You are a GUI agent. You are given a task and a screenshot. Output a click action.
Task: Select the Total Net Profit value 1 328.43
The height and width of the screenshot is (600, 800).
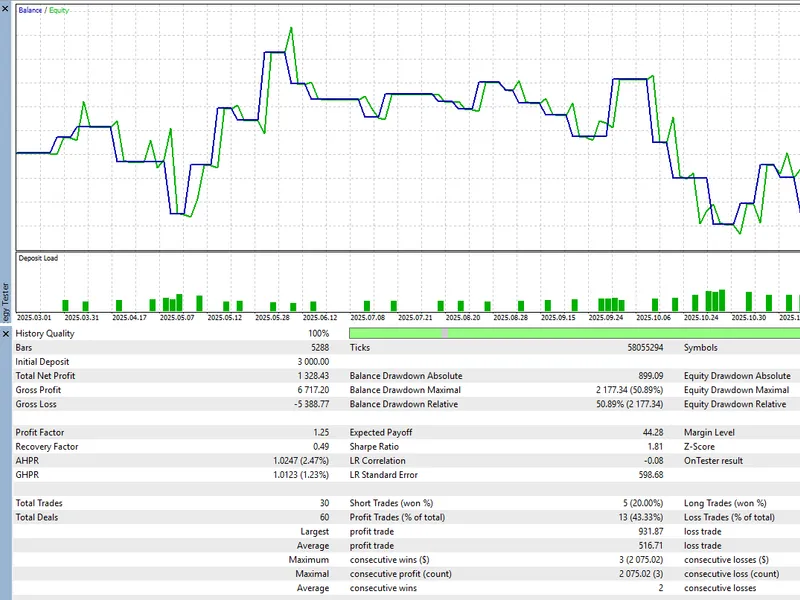pos(313,376)
